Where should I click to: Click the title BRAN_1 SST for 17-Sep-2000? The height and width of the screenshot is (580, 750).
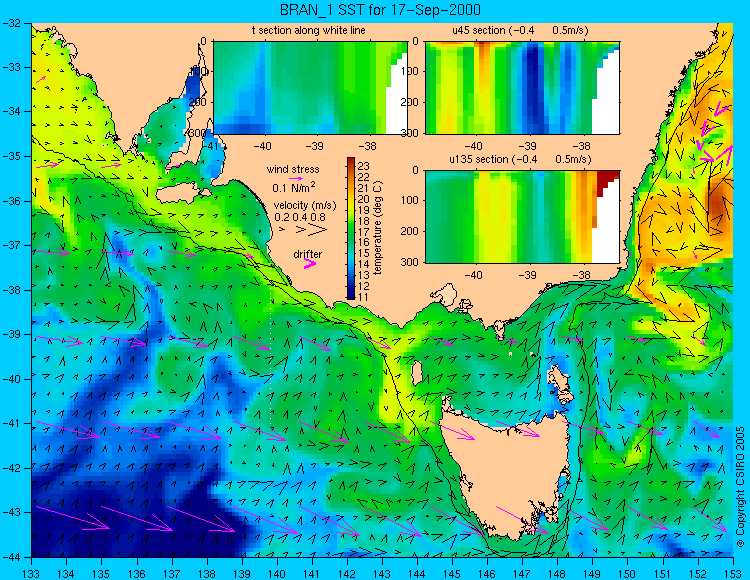click(x=380, y=9)
